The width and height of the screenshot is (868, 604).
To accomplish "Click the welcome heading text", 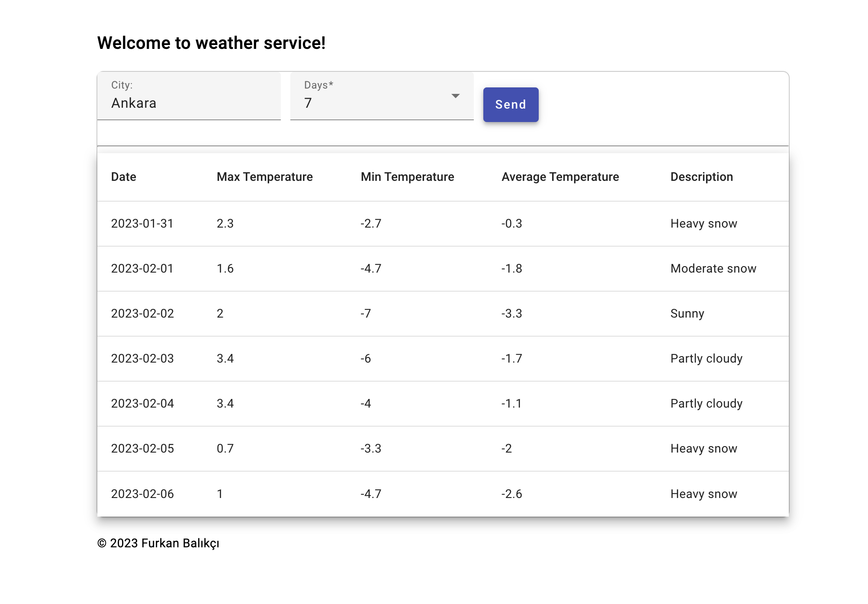I will pyautogui.click(x=212, y=43).
